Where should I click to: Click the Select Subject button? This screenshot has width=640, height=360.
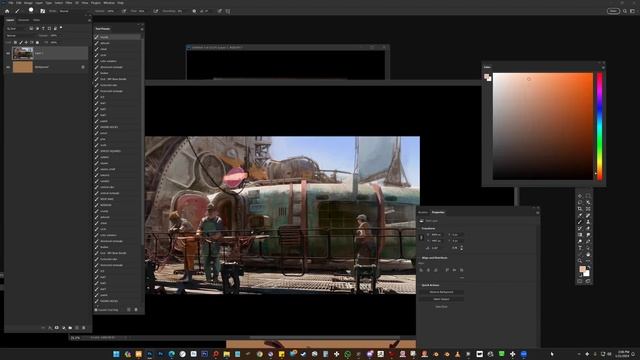pyautogui.click(x=441, y=299)
